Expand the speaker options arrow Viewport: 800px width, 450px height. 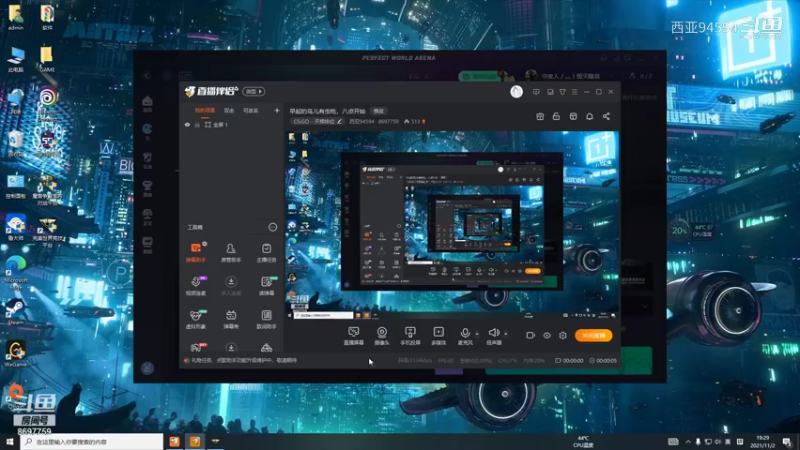[506, 334]
